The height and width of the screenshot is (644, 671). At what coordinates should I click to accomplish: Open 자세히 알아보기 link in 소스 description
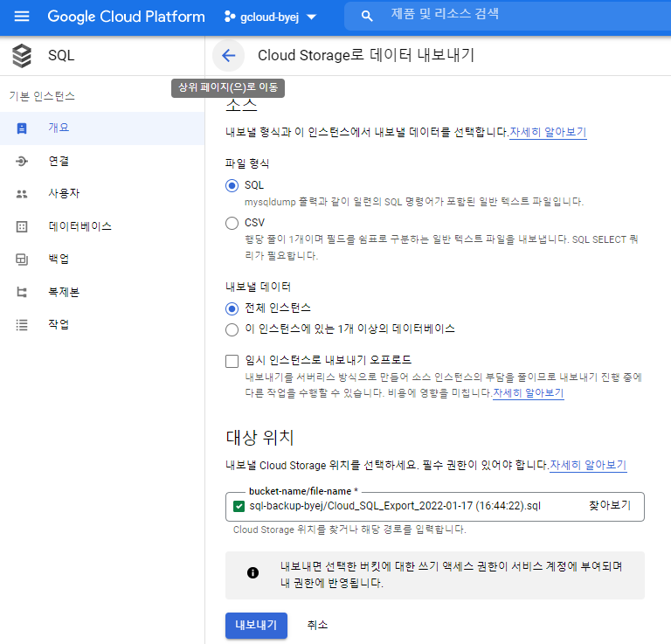pos(548,132)
